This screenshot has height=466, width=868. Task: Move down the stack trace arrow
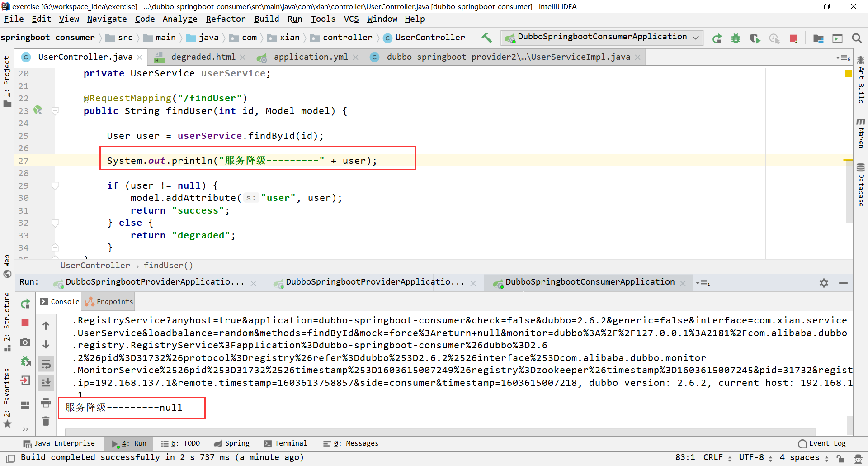(x=46, y=344)
